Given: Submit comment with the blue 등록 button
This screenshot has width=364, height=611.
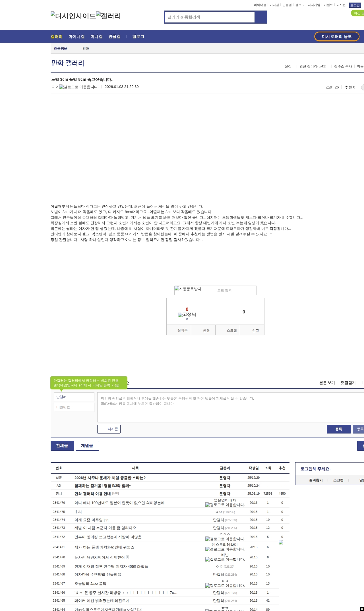Looking at the screenshot, I should [339, 429].
